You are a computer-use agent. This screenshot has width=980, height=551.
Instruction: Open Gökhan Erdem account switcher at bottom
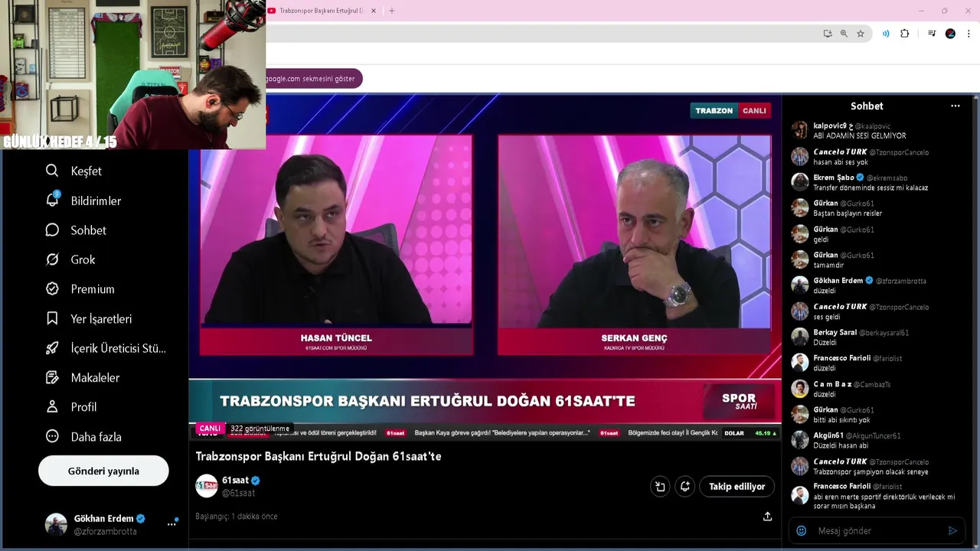111,525
